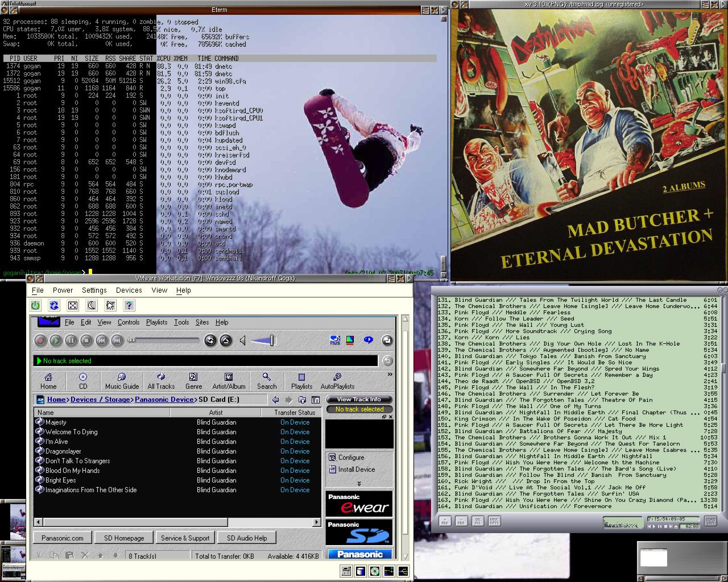Viewport: 728px width, 582px height.
Task: Click the VMware power on/off toolbar icon
Action: pyautogui.click(x=35, y=305)
